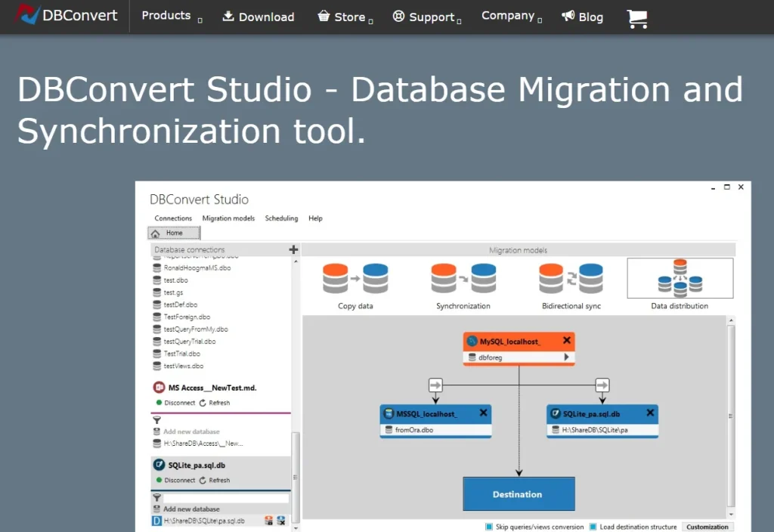Select TestForeign.dbo database
Image resolution: width=774 pixels, height=532 pixels.
(x=181, y=317)
